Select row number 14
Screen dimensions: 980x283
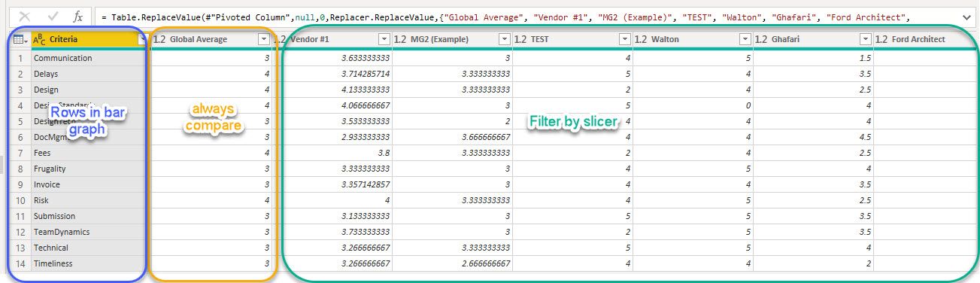tap(21, 263)
